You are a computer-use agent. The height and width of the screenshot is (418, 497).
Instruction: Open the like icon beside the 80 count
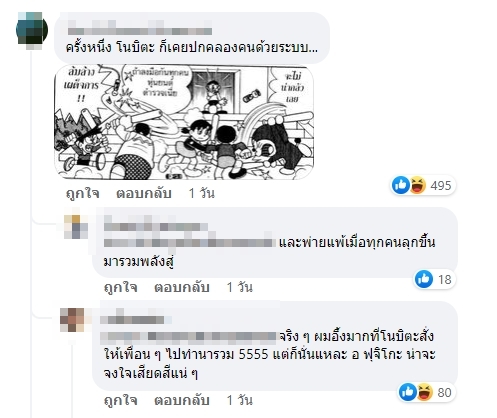tap(408, 392)
